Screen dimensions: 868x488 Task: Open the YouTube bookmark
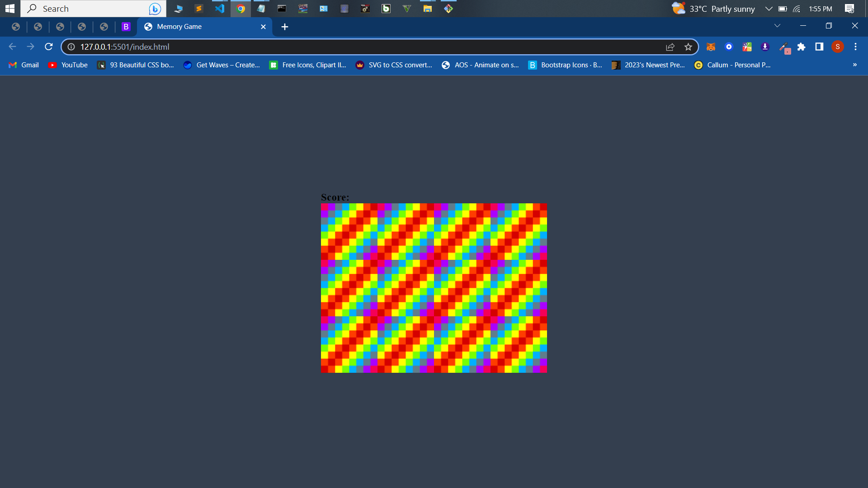tap(68, 65)
